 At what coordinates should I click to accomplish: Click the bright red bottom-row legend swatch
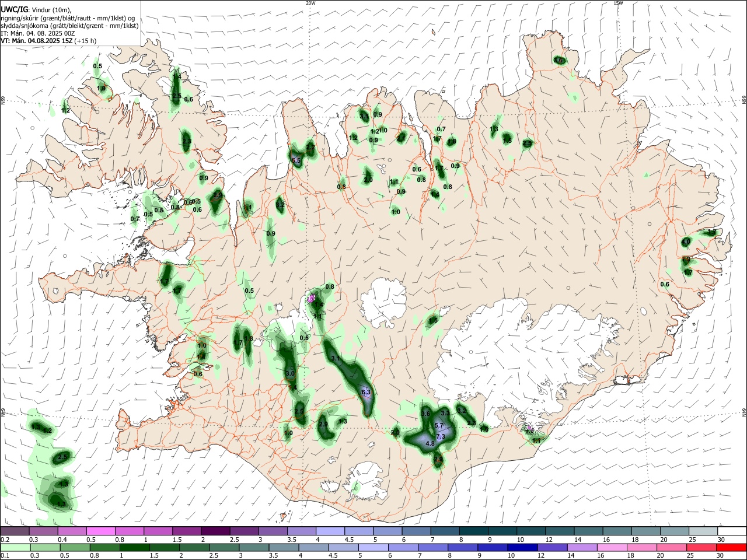click(x=732, y=547)
